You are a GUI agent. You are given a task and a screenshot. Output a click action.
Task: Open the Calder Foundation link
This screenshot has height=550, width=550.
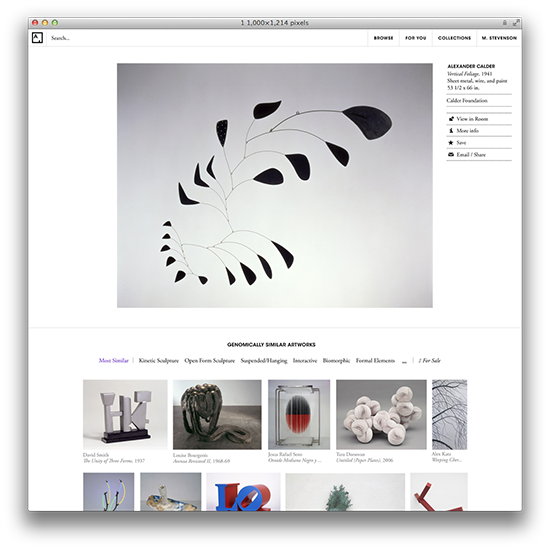coord(467,101)
